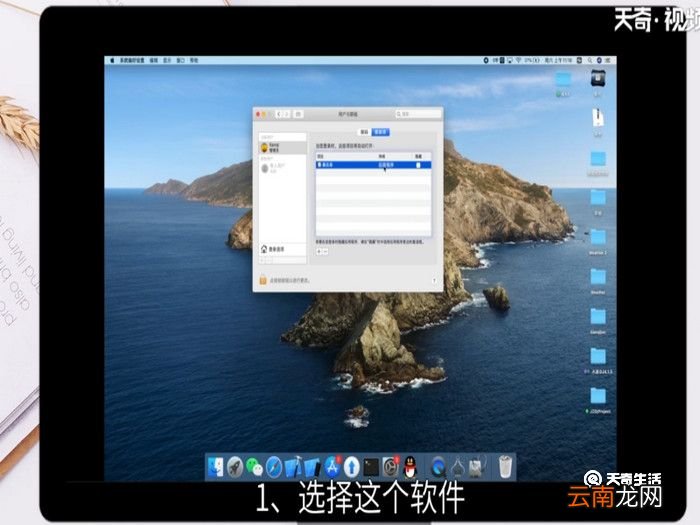Open Spotlight search in menu bar
Screen dimensions: 700x525
pyautogui.click(x=590, y=60)
